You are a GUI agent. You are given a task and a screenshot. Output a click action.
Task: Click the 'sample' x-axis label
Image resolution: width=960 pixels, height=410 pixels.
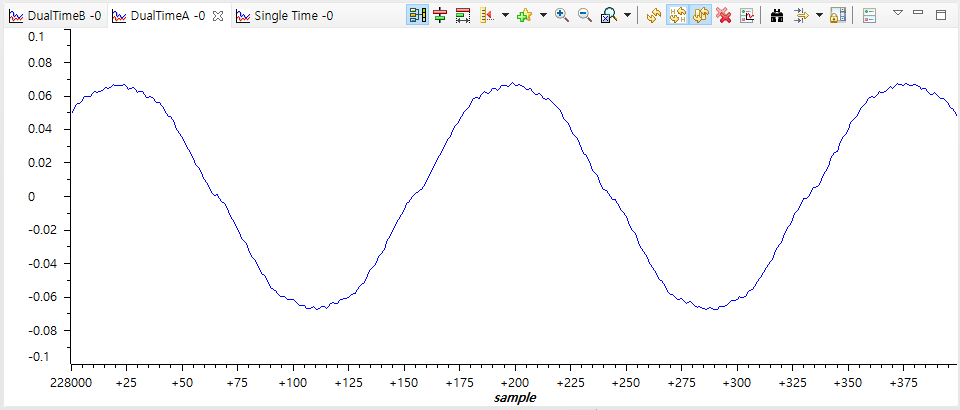515,398
